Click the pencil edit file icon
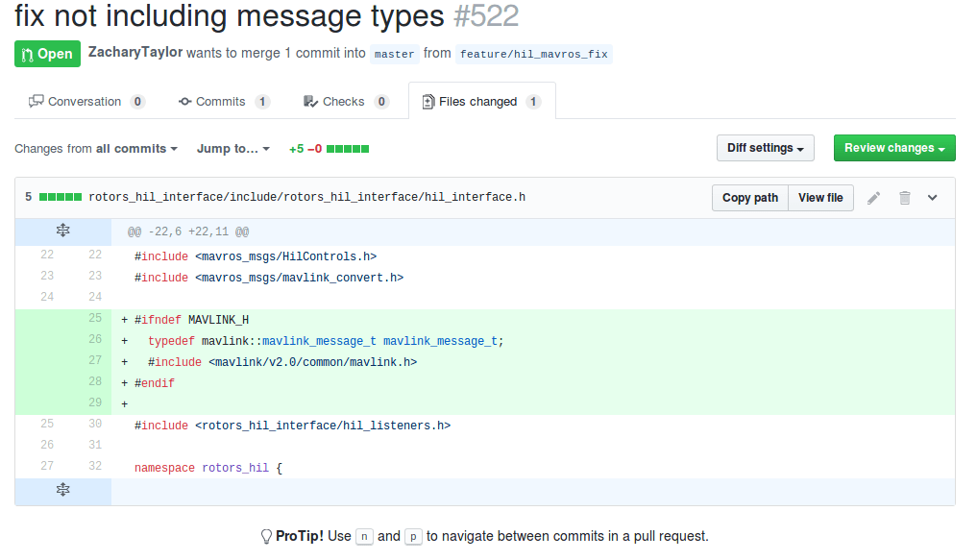Viewport: 977px width, 560px height. 873,198
